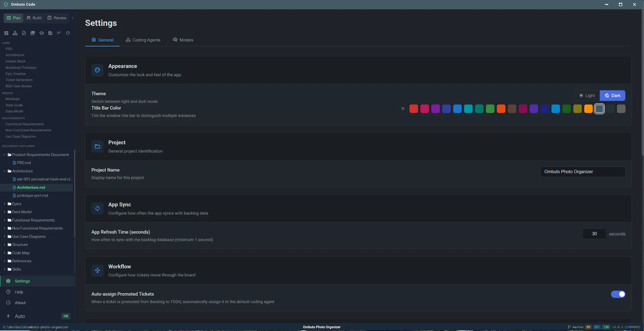Open the dashboard grid icon in sidebar toolbar
Image resolution: width=644 pixels, height=331 pixels.
[x=6, y=33]
